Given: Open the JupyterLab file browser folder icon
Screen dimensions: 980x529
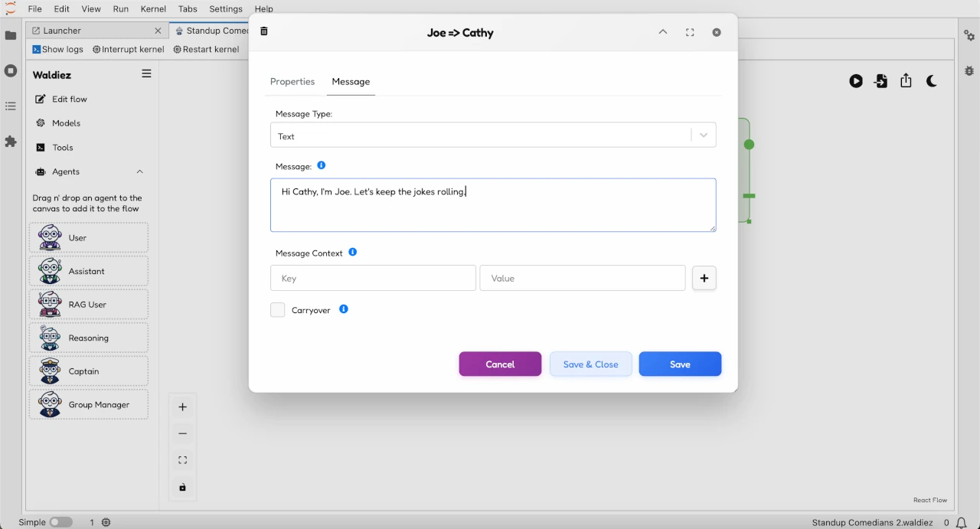Looking at the screenshot, I should (x=11, y=34).
